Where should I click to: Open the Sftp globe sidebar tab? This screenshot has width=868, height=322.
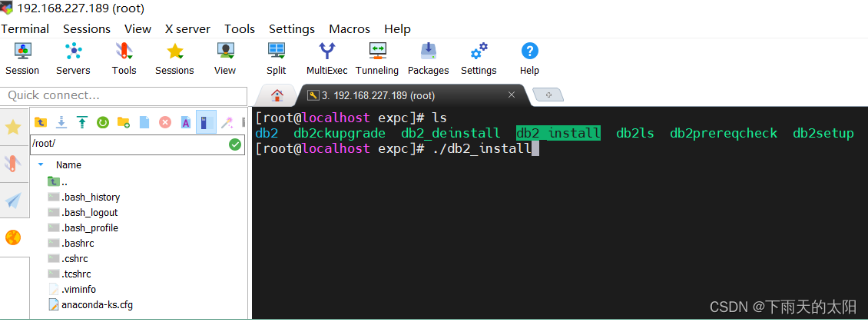click(x=13, y=237)
